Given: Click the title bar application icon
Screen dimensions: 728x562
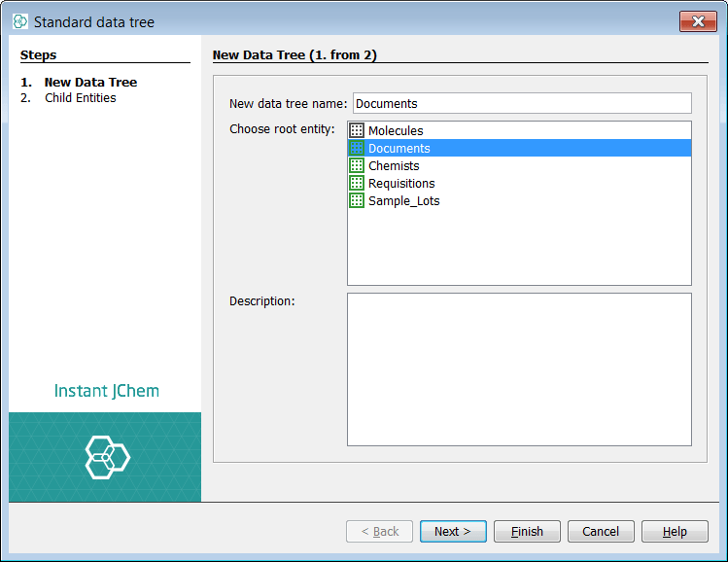Looking at the screenshot, I should click(x=20, y=21).
